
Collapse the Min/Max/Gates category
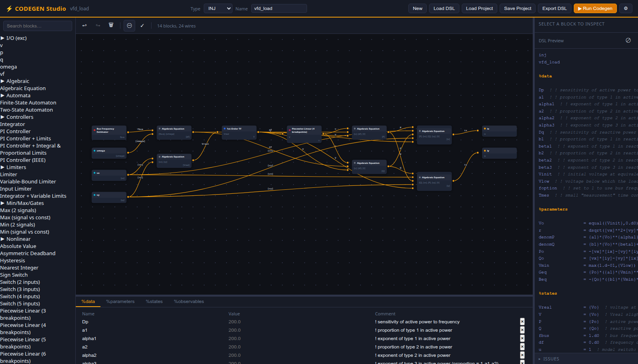[x=22, y=203]
